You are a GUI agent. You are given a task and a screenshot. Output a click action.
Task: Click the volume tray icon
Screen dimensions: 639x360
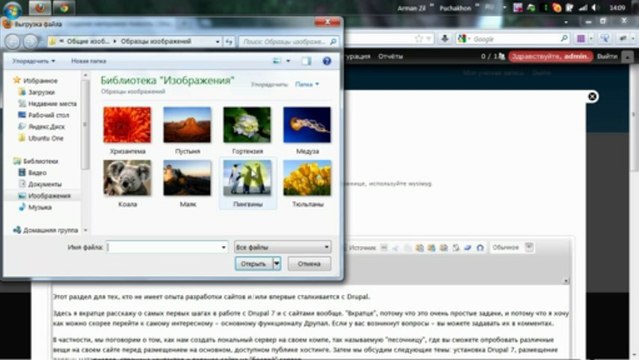tap(595, 8)
